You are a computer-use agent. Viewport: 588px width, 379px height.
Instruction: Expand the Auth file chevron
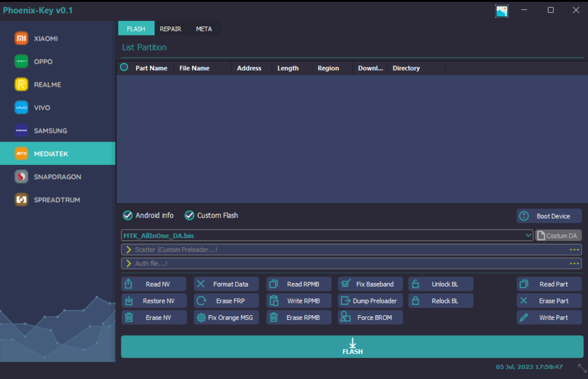click(129, 263)
